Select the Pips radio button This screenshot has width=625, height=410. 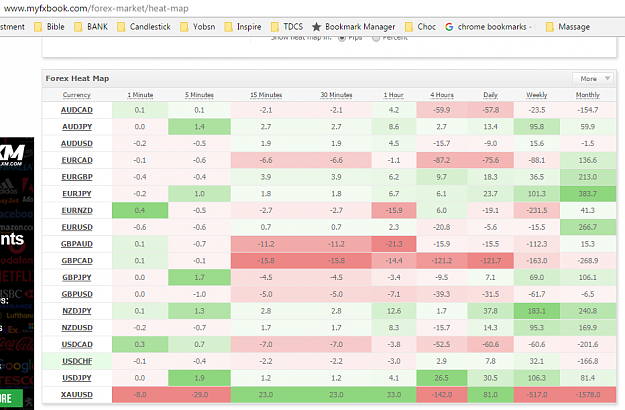[x=342, y=38]
